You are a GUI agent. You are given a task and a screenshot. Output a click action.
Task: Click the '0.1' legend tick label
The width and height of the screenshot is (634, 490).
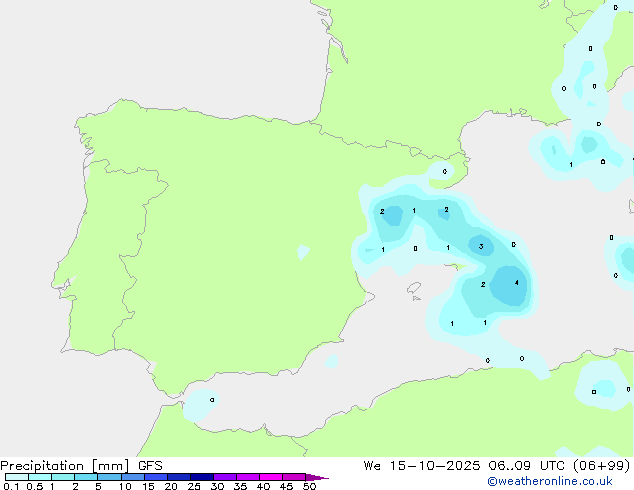point(11,486)
